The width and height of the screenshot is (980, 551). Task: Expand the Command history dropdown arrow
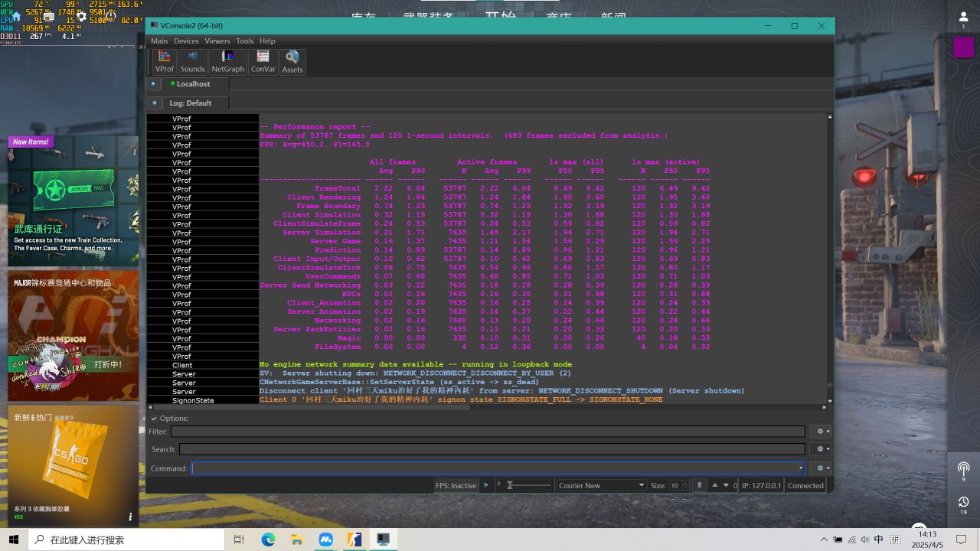point(801,468)
